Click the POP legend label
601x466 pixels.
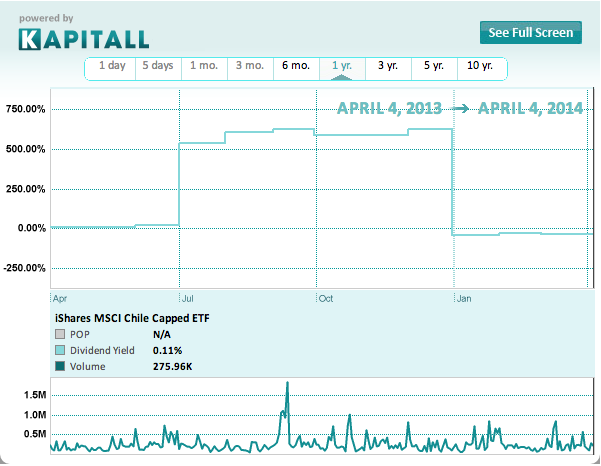click(80, 335)
